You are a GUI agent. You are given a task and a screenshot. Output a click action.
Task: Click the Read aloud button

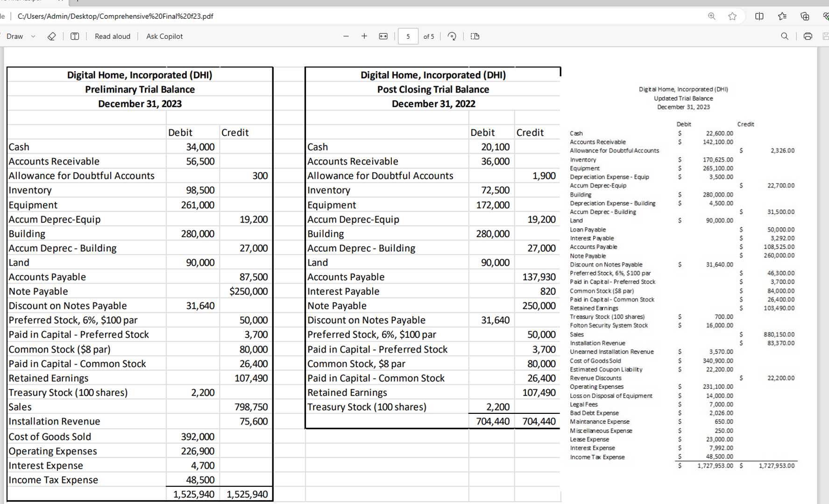click(113, 36)
